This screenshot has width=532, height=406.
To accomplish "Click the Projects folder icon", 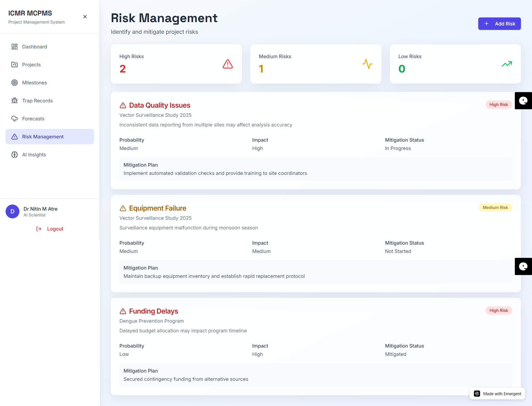I will click(14, 65).
